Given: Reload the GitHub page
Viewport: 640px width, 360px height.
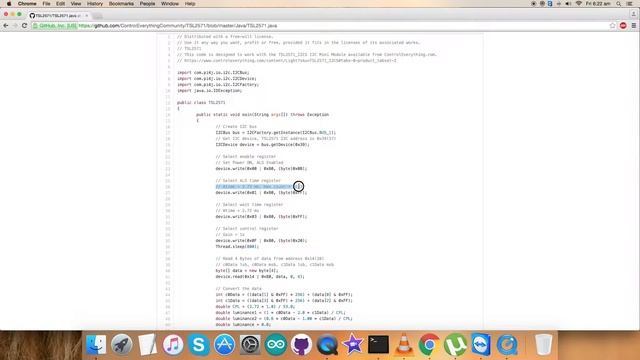Looking at the screenshot, I should click(x=24, y=26).
